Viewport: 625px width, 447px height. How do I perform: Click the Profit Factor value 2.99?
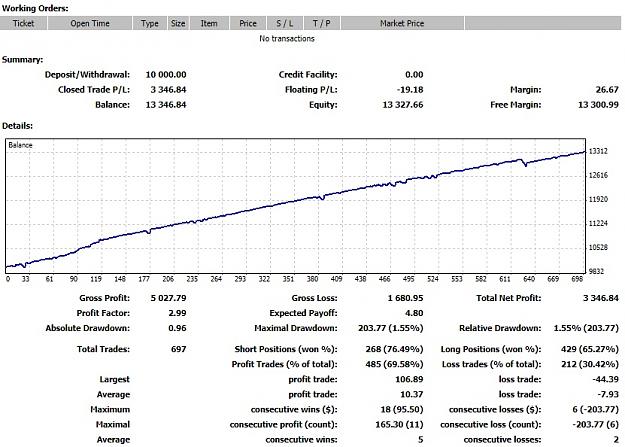click(177, 313)
